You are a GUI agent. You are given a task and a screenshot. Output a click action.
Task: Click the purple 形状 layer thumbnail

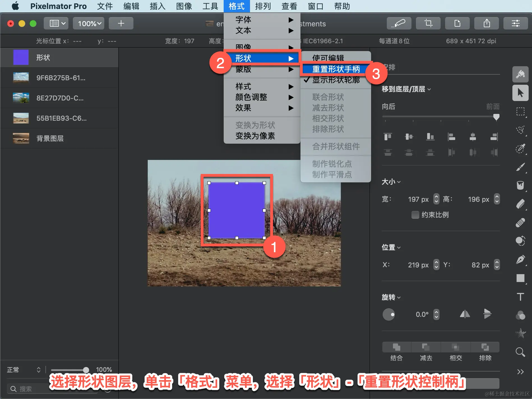tap(21, 58)
